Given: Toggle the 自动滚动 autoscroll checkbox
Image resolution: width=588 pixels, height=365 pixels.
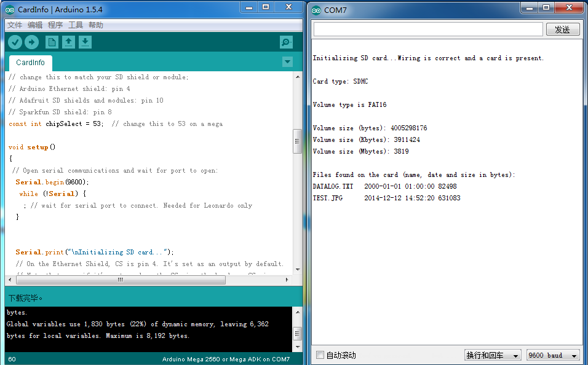Looking at the screenshot, I should click(x=320, y=355).
